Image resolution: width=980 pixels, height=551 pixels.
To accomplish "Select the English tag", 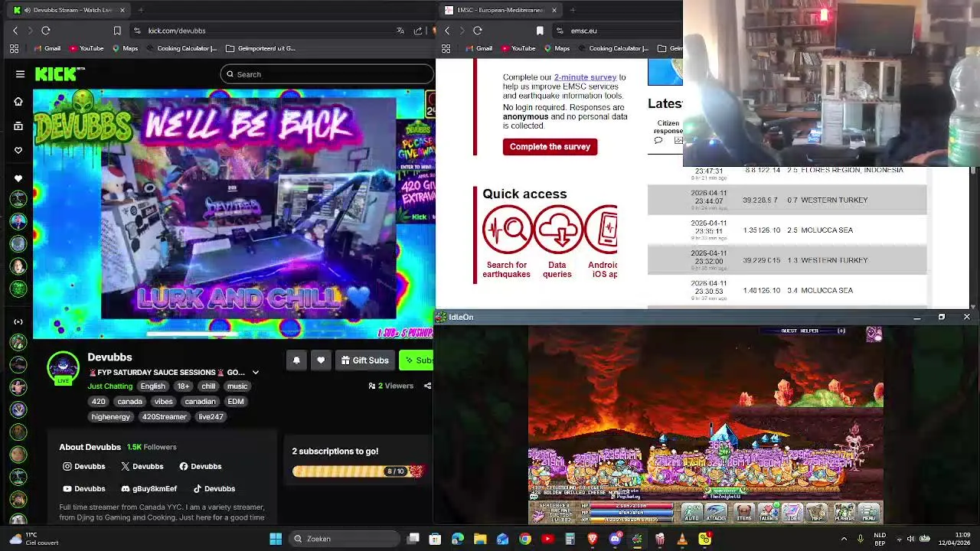I will click(x=152, y=386).
